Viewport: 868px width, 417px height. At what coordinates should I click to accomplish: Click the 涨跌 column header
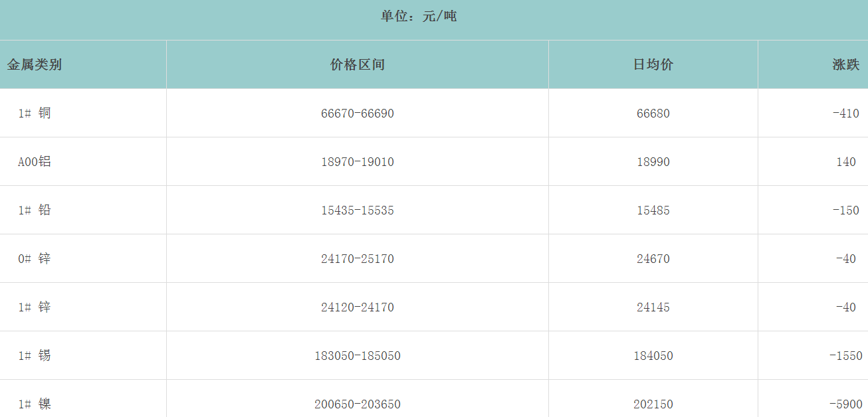click(845, 65)
